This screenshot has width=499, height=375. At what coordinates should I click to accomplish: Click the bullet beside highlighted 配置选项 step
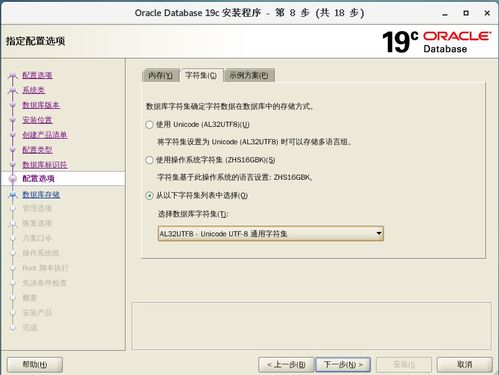pos(13,179)
